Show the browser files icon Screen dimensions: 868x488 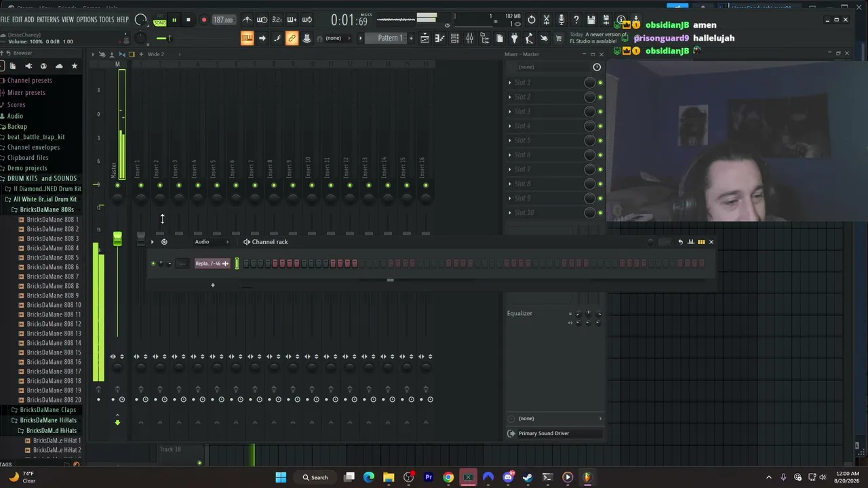[x=13, y=66]
